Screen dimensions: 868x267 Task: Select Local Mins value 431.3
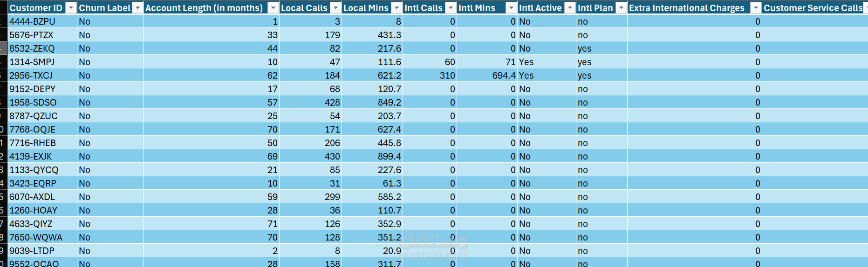[x=372, y=35]
